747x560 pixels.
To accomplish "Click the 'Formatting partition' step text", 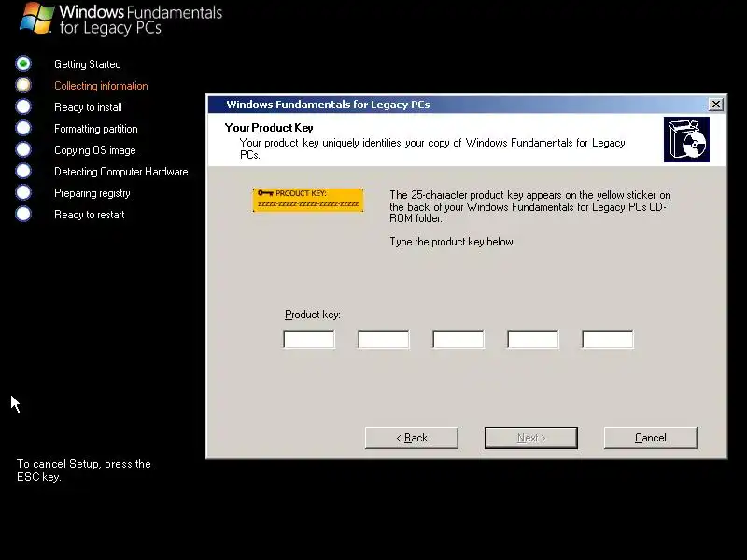I will click(96, 129).
